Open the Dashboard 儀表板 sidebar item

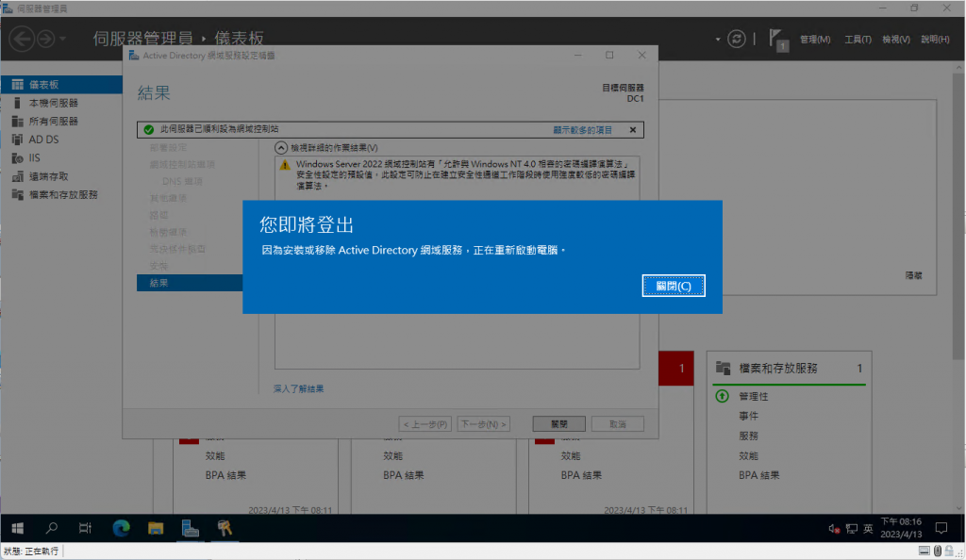[x=61, y=84]
